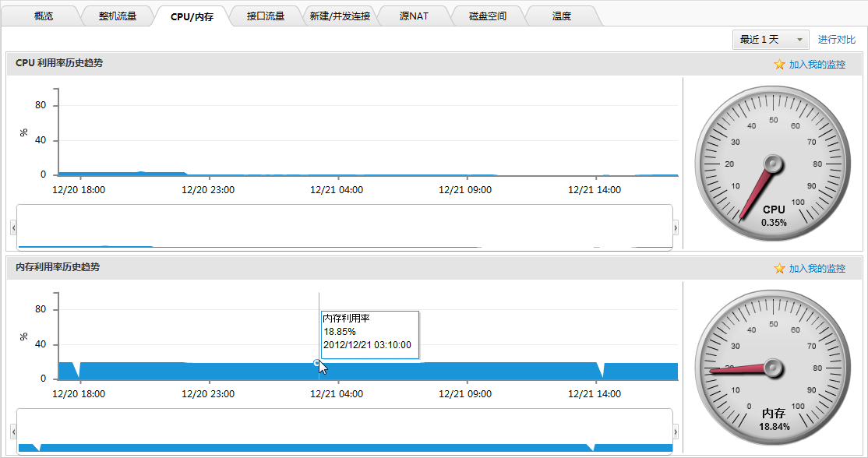This screenshot has width=868, height=458.
Task: Select the CPU/内存 tab
Action: 192,16
